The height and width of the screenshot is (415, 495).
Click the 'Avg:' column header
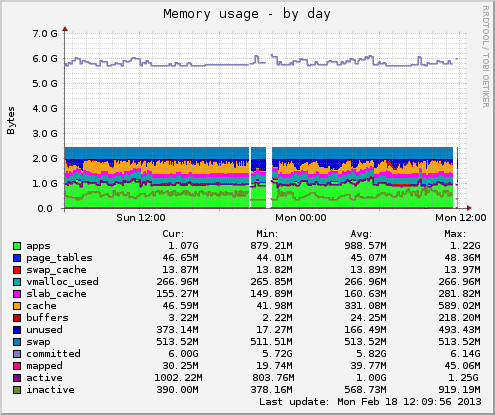click(x=361, y=234)
